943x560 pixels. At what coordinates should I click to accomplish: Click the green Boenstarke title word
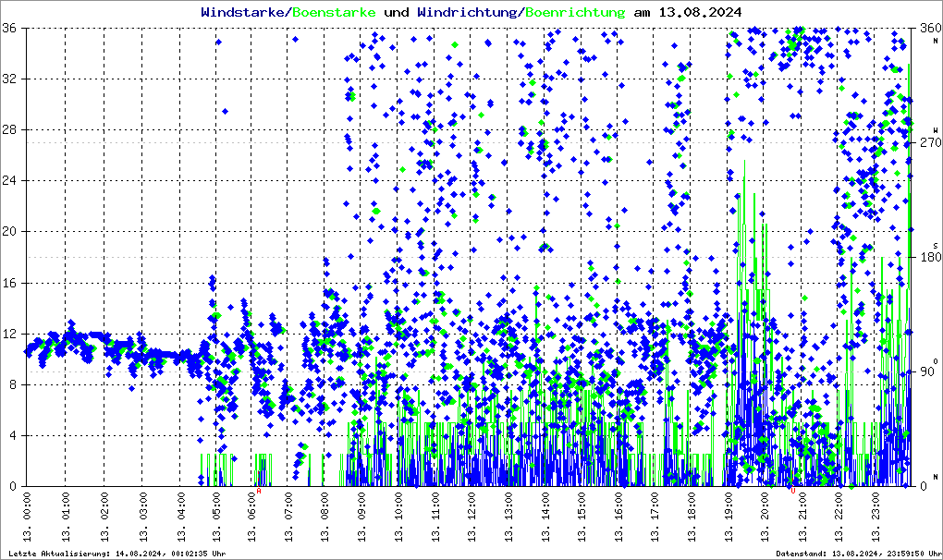(x=334, y=12)
